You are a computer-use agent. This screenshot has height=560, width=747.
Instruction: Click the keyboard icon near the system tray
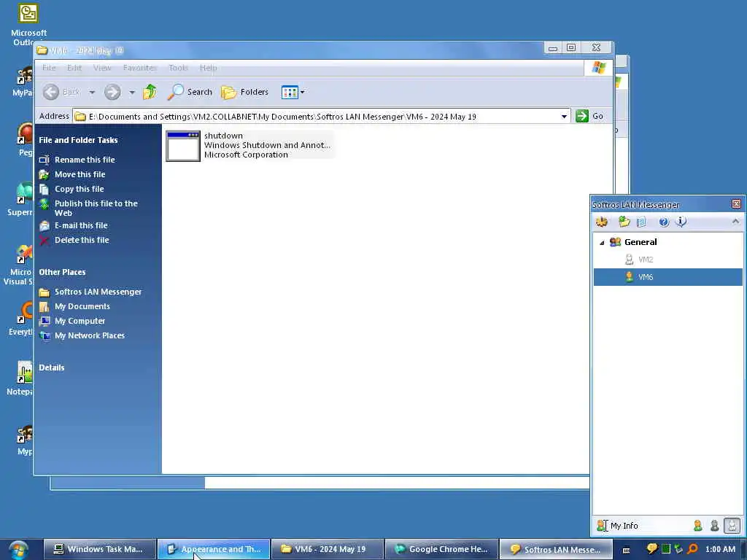click(x=627, y=551)
